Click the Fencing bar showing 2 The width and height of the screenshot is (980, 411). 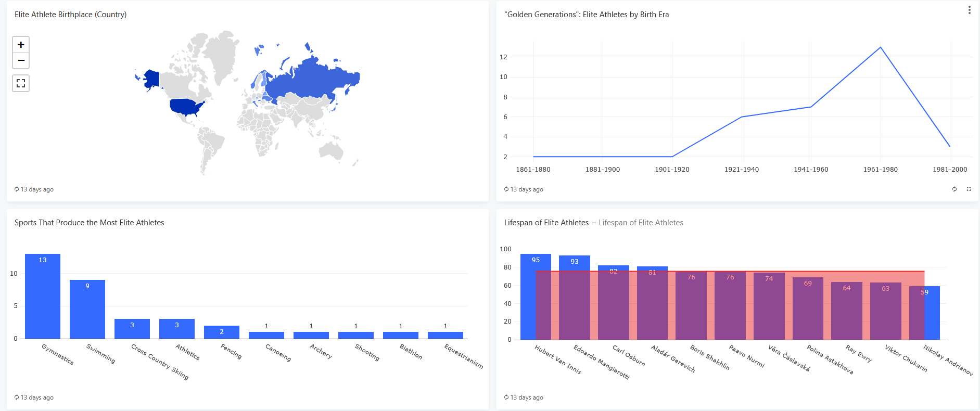[222, 332]
